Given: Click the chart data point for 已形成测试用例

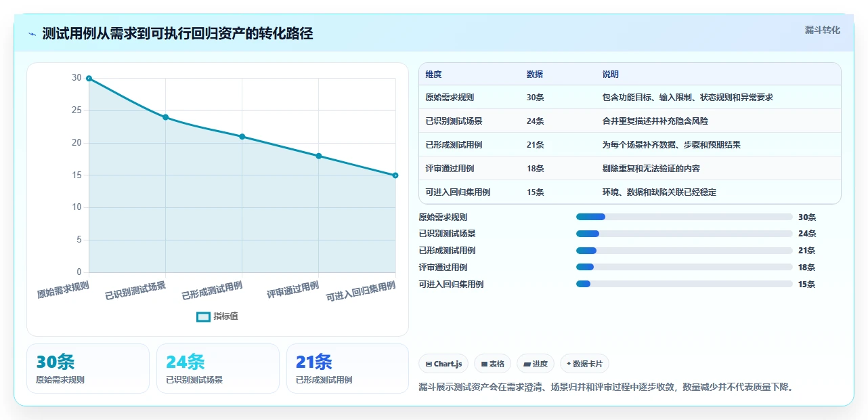Looking at the screenshot, I should point(242,137).
